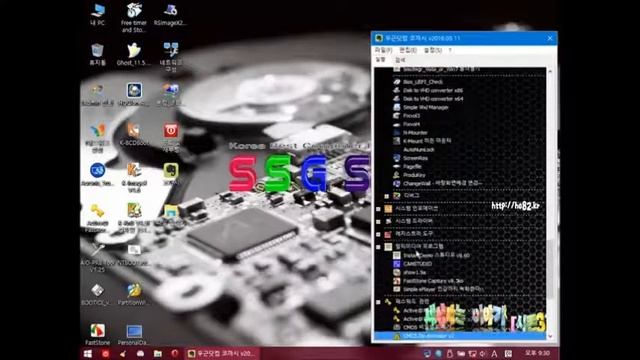640x360 pixels.
Task: Open the K-BCDBoot desktop icon
Action: click(133, 134)
